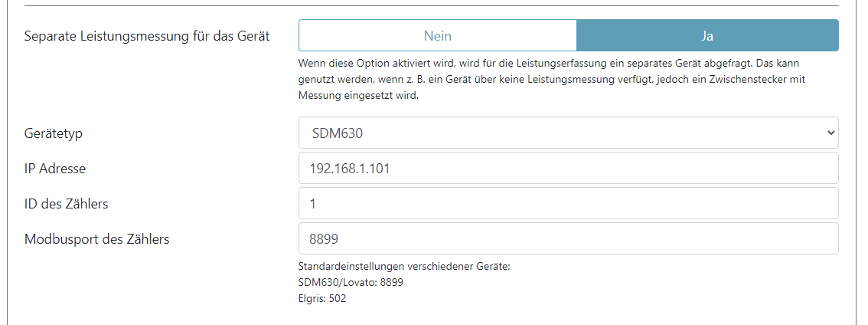
Task: Focus the Modbusport des Zählers field with 8899
Action: (568, 238)
